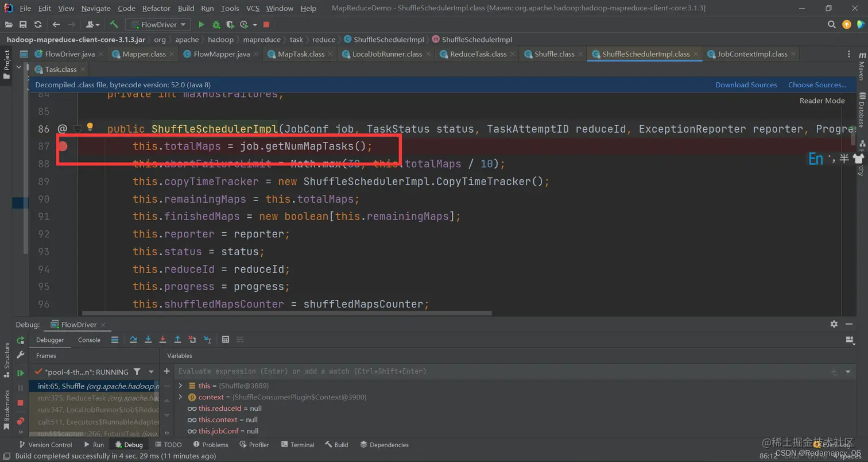This screenshot has height=462, width=868.
Task: Start debugging with the bug icon
Action: pyautogui.click(x=216, y=25)
